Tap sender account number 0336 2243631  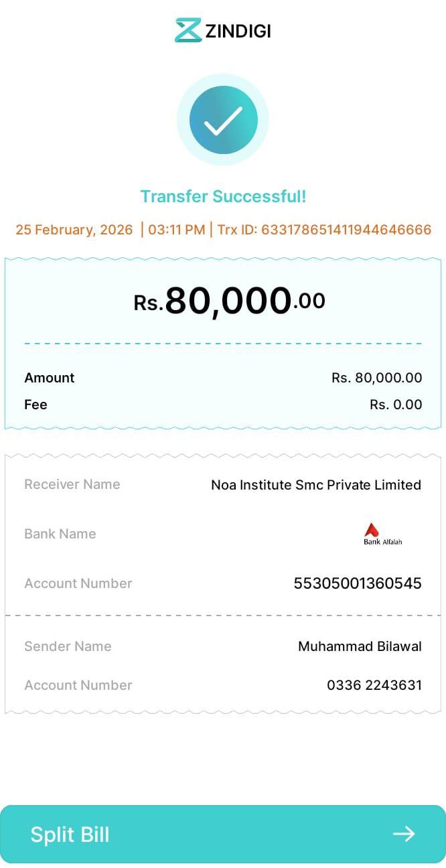click(374, 685)
